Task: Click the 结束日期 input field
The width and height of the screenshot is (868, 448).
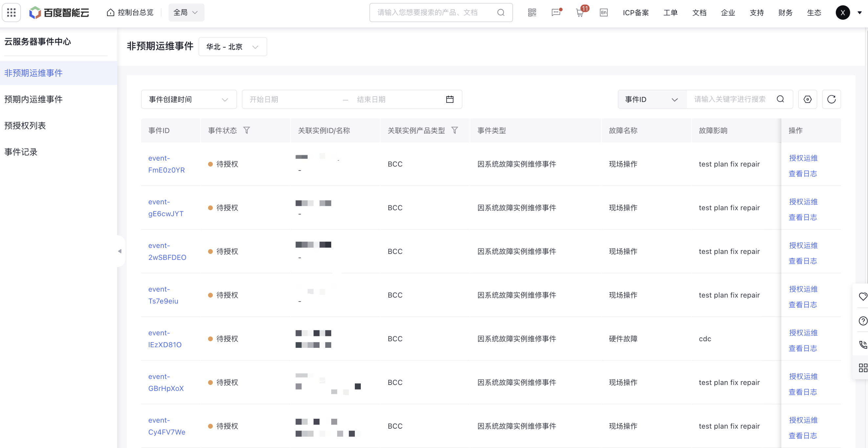Action: 398,99
